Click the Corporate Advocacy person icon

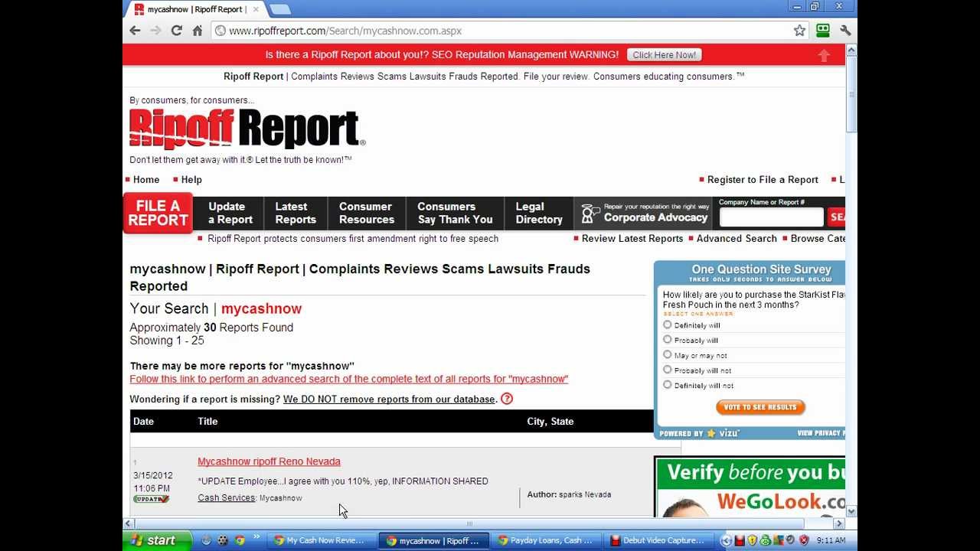(590, 214)
